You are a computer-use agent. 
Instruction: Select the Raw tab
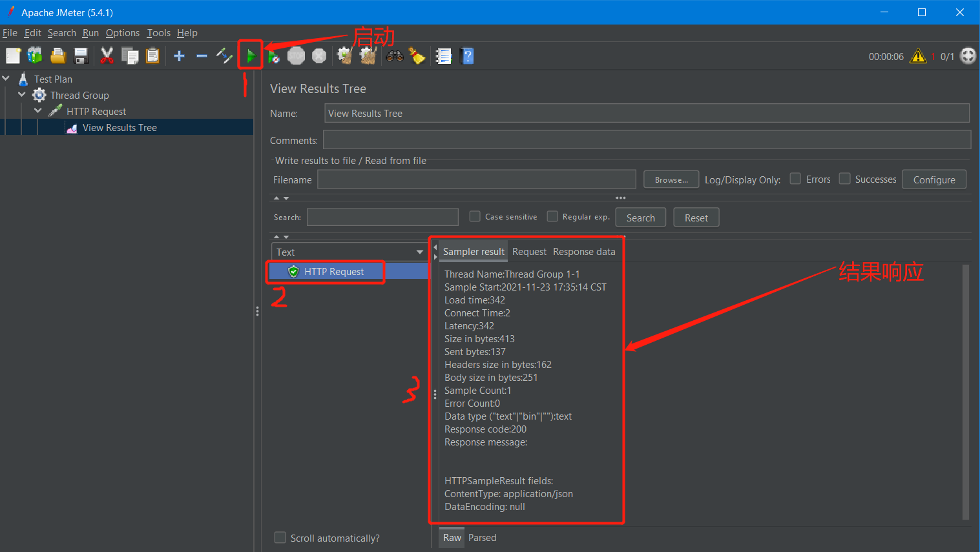click(x=452, y=537)
